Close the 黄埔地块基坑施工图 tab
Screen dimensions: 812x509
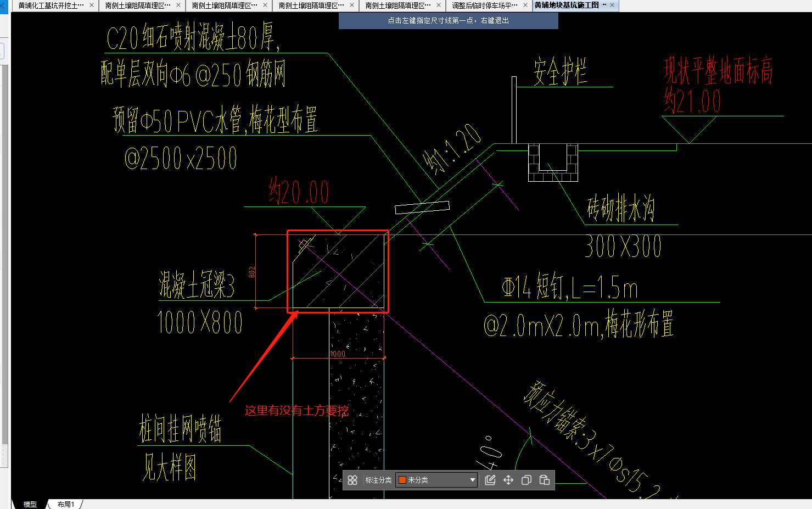[612, 5]
